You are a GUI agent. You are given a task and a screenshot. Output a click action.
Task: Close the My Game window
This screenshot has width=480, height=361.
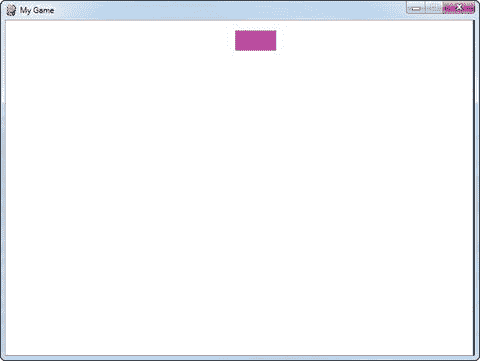tap(459, 8)
